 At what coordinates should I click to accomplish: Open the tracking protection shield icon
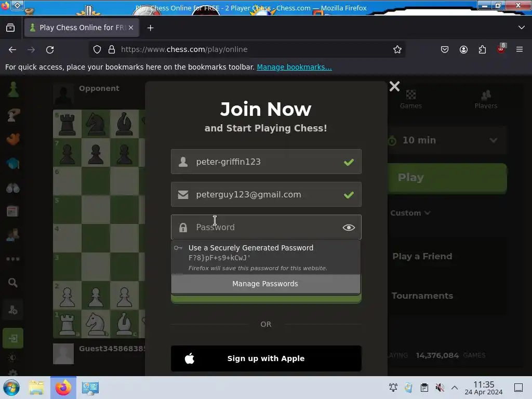(97, 49)
